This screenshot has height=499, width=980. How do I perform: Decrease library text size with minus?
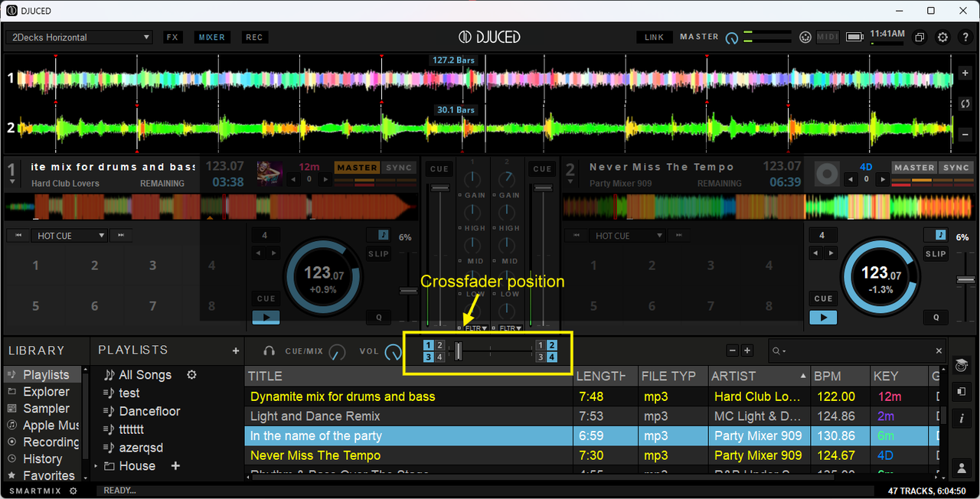pyautogui.click(x=732, y=351)
